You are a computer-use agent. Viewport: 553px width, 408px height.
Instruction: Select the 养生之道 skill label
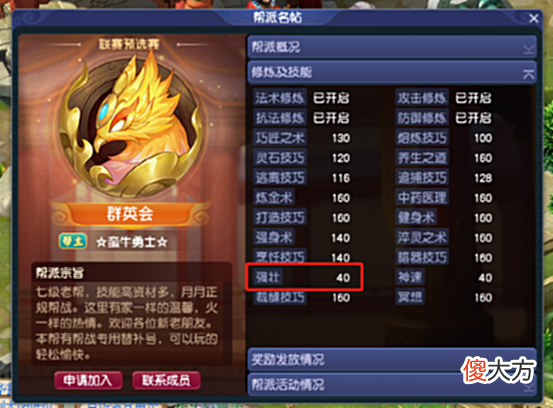422,158
